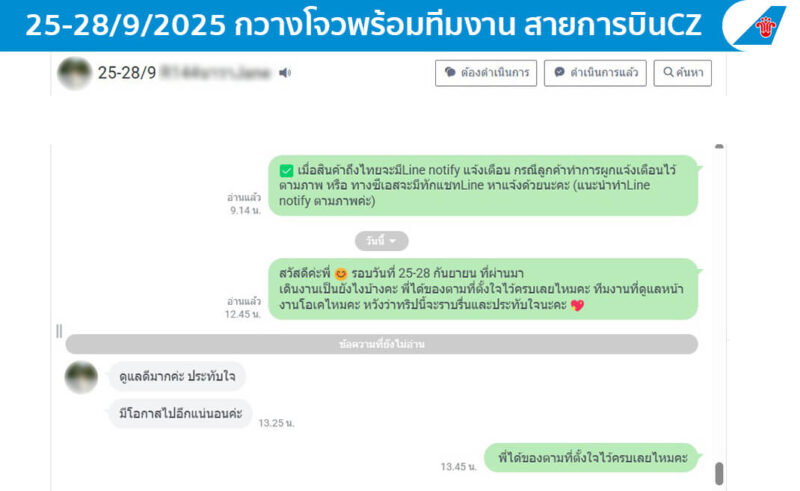Screen dimensions: 800x491
Task: Click the sender avatar beside ดูแลดีมากค่ะ message
Action: (81, 378)
